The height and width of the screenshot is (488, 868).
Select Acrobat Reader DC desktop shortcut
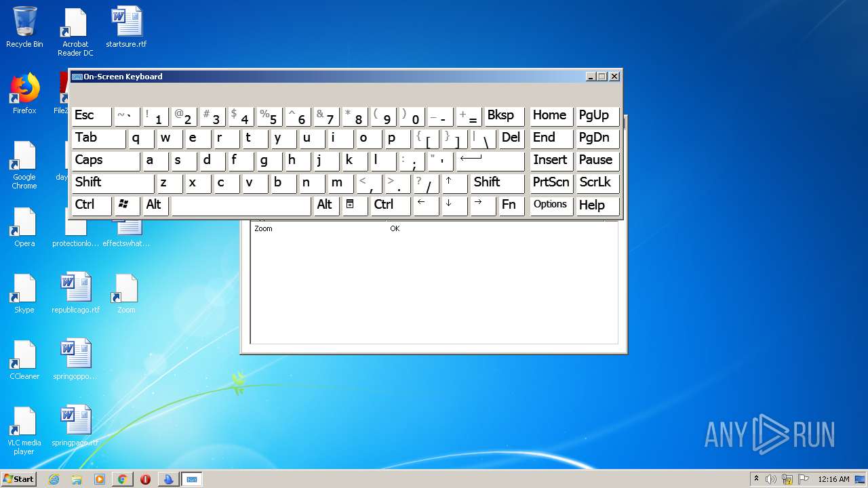click(75, 32)
